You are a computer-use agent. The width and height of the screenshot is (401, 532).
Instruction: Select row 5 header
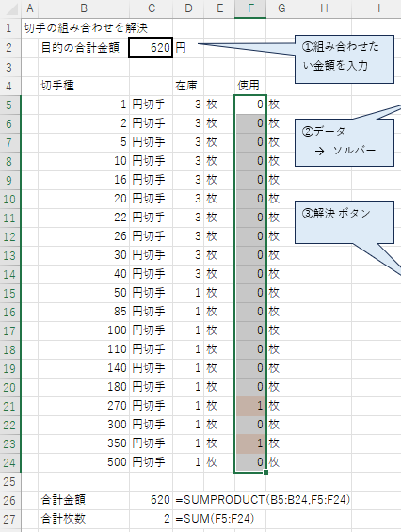(10, 105)
